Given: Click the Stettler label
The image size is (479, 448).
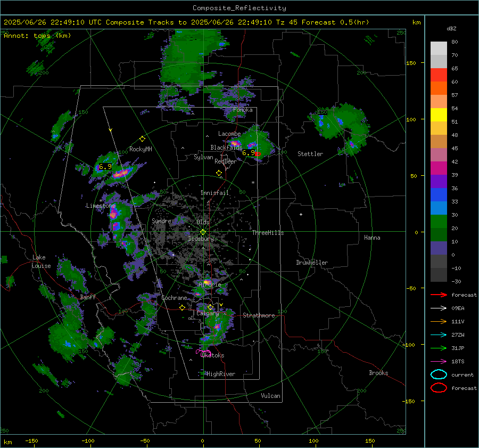Looking at the screenshot, I should 310,154.
